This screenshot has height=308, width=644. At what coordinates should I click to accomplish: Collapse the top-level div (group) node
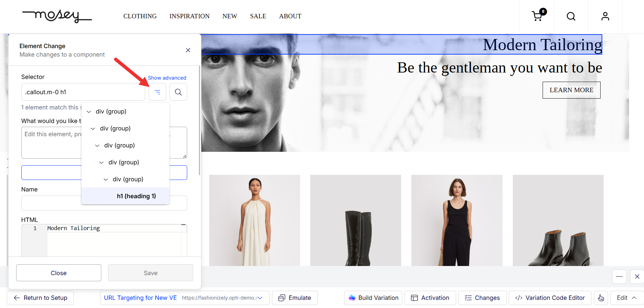click(89, 111)
